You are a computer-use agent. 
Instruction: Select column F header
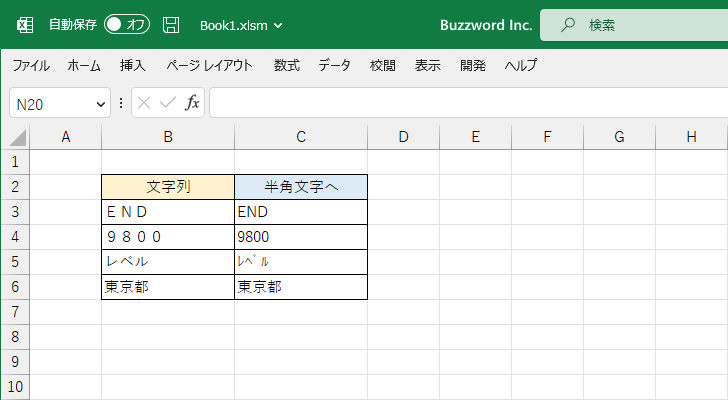tap(547, 137)
